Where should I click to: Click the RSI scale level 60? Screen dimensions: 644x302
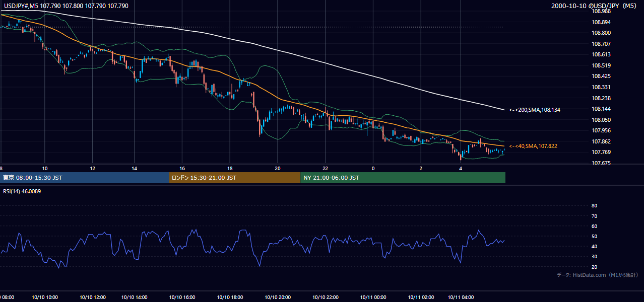595,226
